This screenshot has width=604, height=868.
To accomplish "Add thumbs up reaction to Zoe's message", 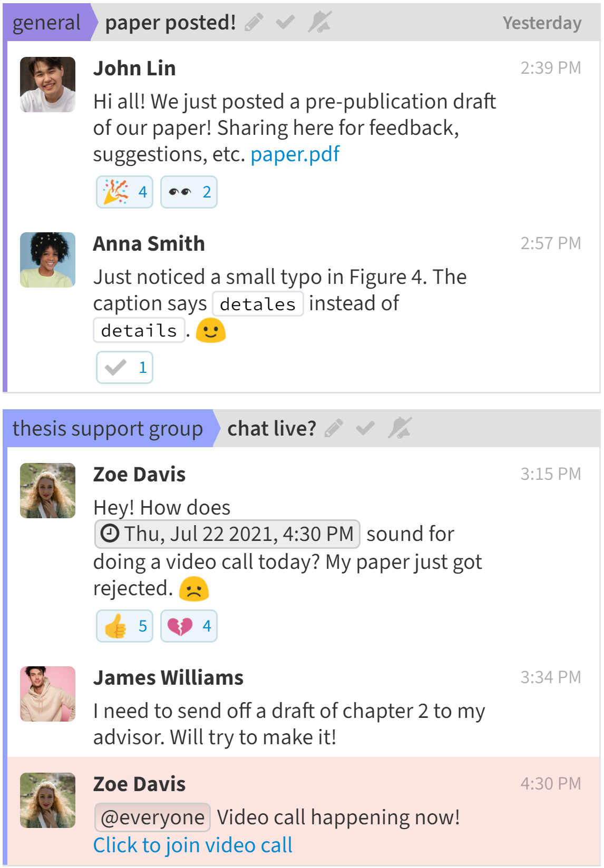I will [x=124, y=626].
